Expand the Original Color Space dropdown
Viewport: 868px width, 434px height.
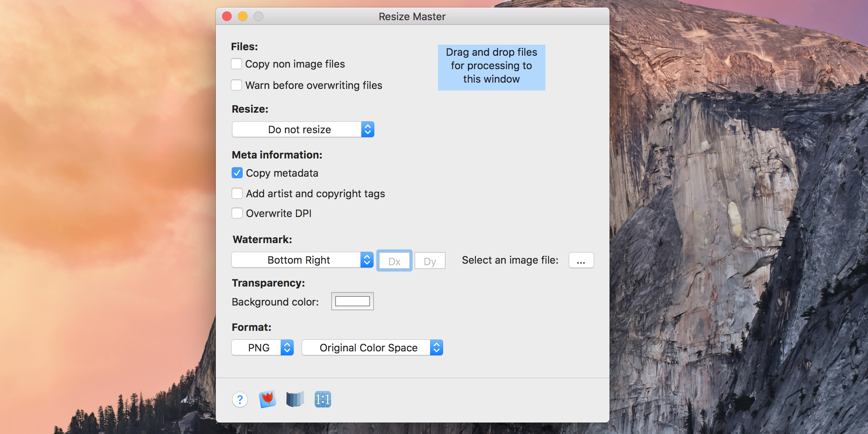372,348
